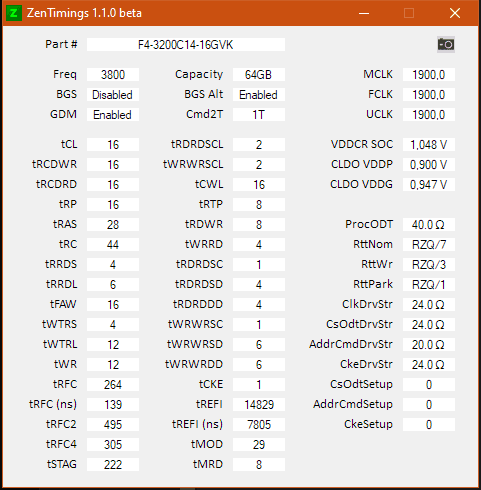Screen dimensions: 481x490
Task: Click the BGS Alt Enabled value
Action: tap(259, 94)
